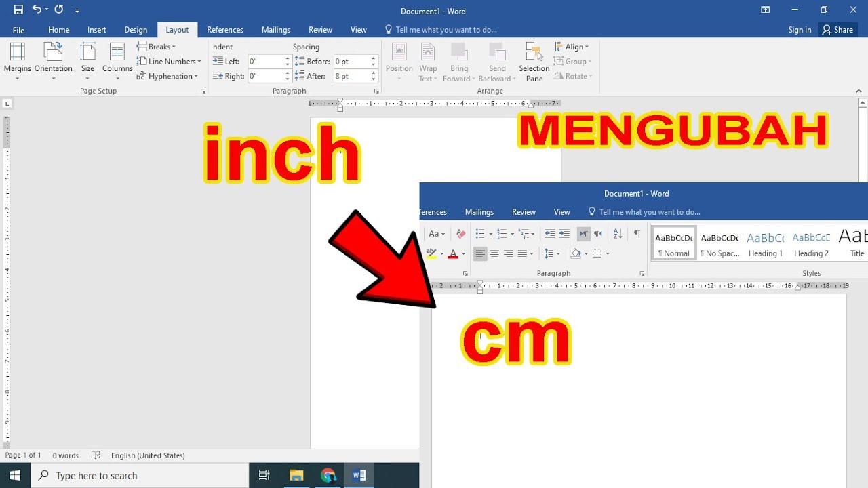Screen dimensions: 868x488
Task: Open the line spacing dropdown
Action: tap(552, 253)
